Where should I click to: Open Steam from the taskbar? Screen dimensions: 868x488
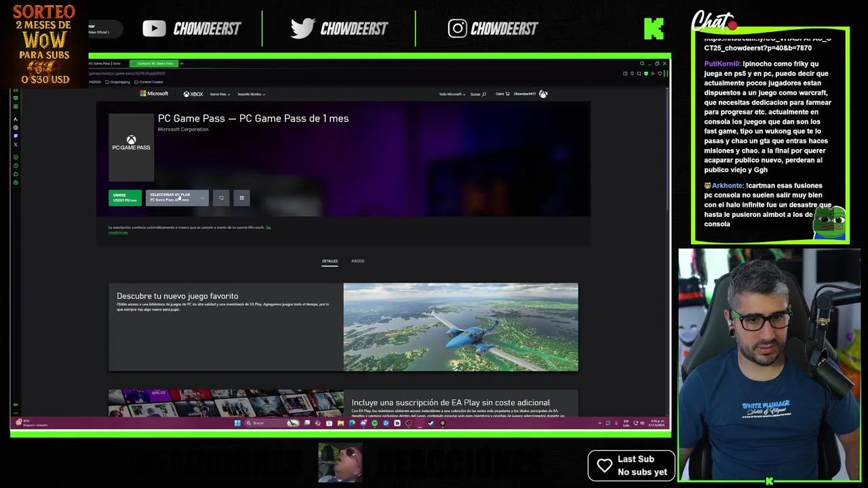click(x=431, y=423)
